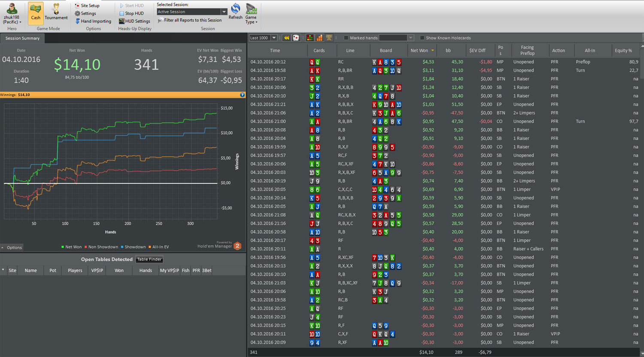Click the Won column header in Open Tables
The width and height of the screenshot is (644, 357).
tap(119, 270)
